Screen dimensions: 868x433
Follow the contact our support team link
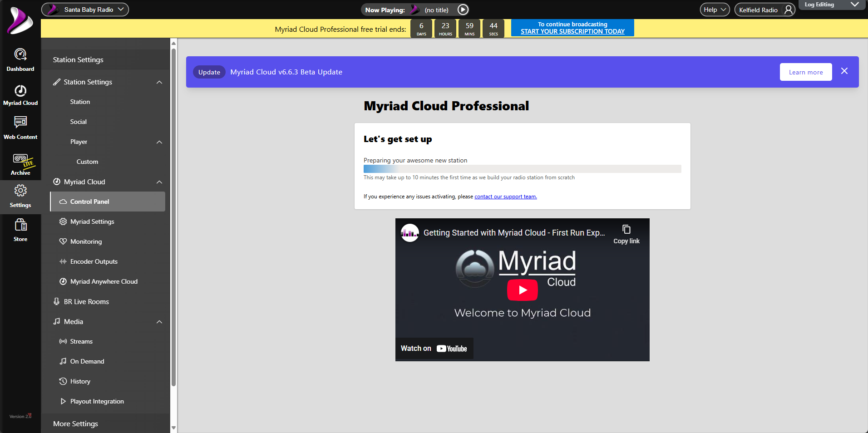(505, 197)
